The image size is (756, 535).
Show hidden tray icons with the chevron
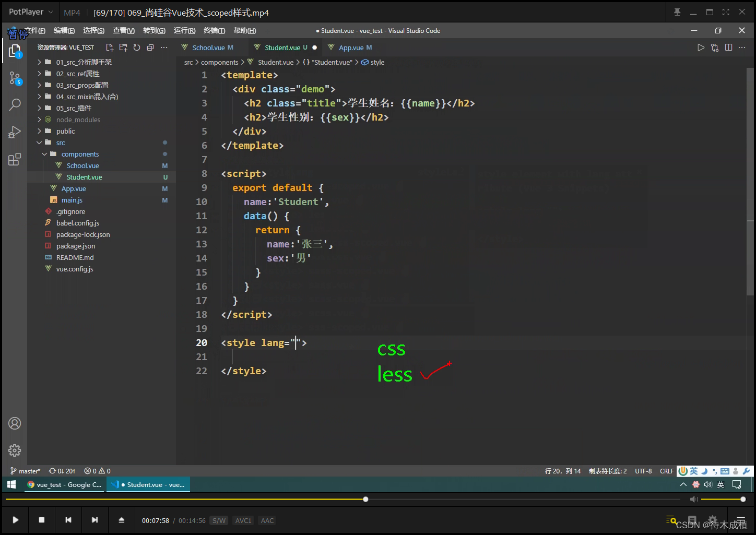pyautogui.click(x=683, y=484)
